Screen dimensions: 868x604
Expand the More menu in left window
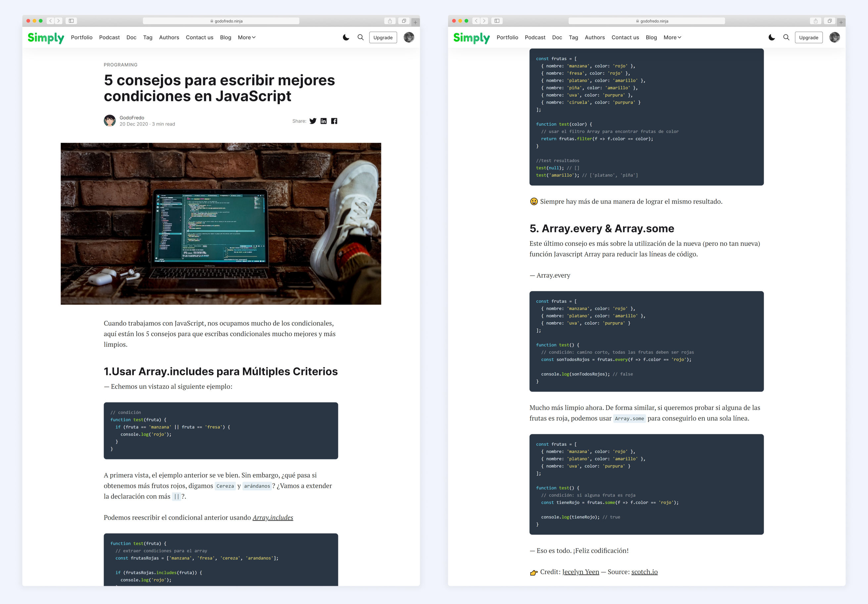[247, 37]
